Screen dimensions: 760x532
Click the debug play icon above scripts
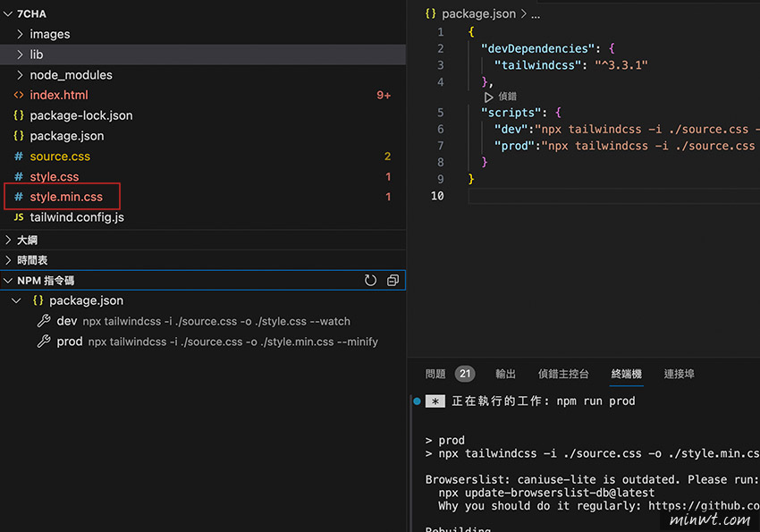click(x=488, y=97)
